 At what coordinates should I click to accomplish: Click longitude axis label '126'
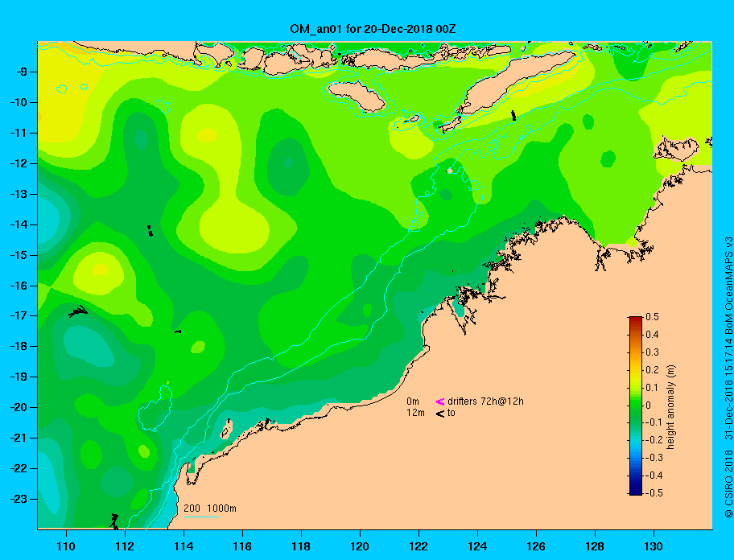pyautogui.click(x=536, y=546)
